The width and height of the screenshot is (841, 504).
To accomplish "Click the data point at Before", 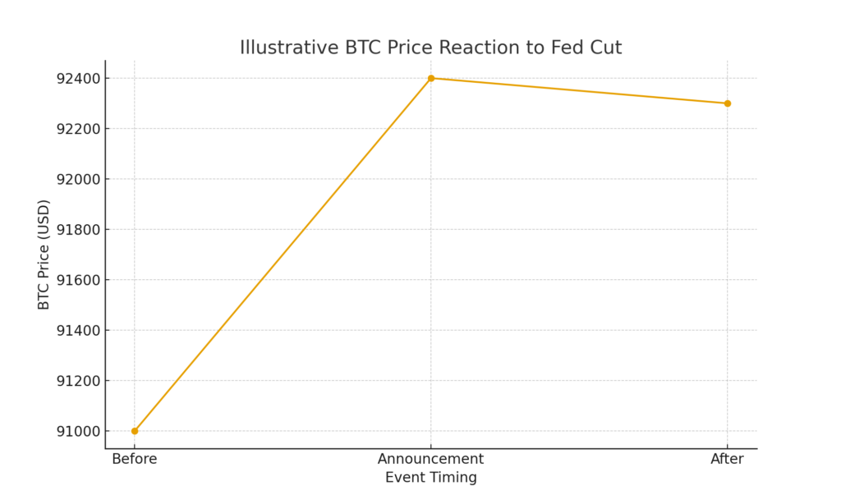I will click(x=135, y=431).
